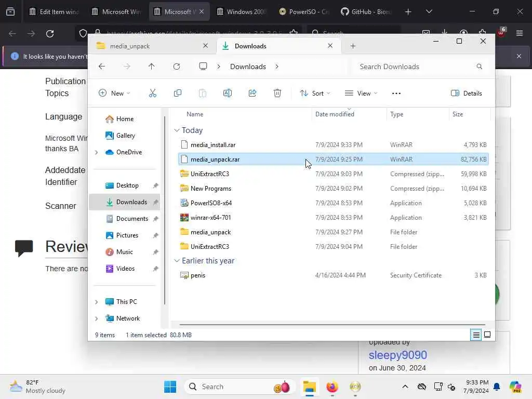The width and height of the screenshot is (532, 399).
Task: Expand the This PC tree node
Action: point(96,302)
